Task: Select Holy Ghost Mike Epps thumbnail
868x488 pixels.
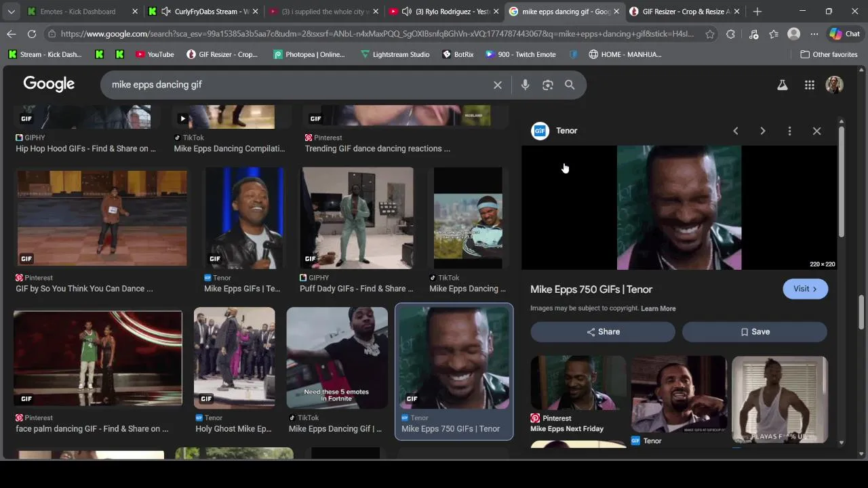Action: pyautogui.click(x=235, y=358)
